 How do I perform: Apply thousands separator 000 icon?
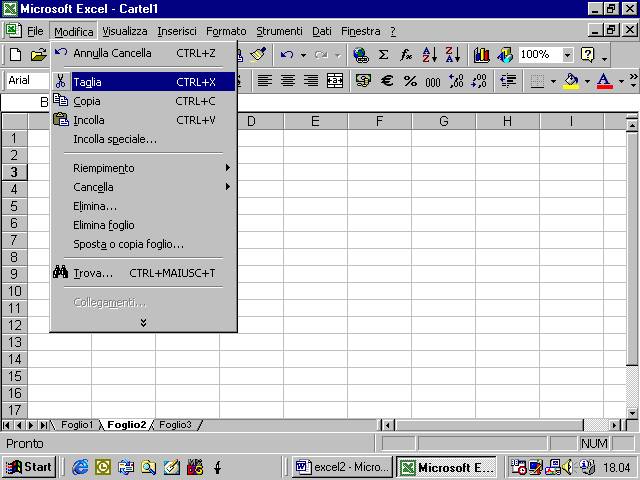coord(433,82)
